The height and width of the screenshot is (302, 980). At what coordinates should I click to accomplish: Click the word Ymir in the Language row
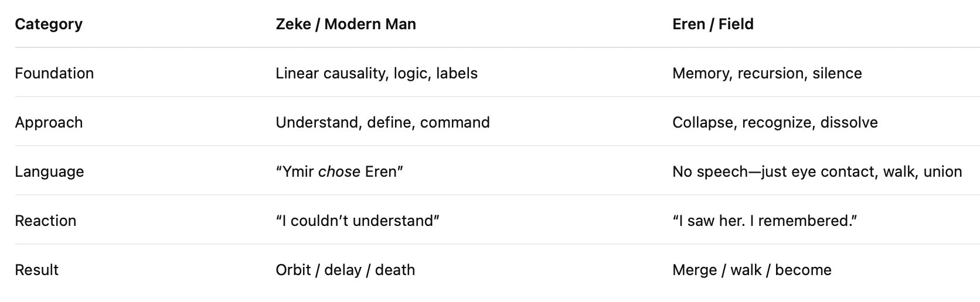[x=297, y=171]
